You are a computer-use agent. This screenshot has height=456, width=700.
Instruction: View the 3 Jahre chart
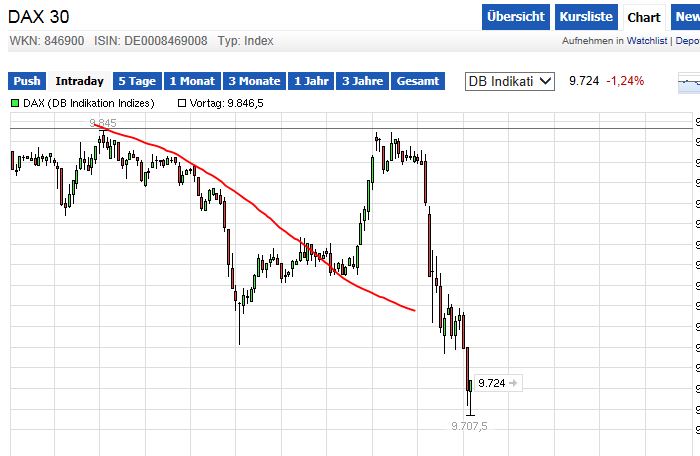[362, 81]
